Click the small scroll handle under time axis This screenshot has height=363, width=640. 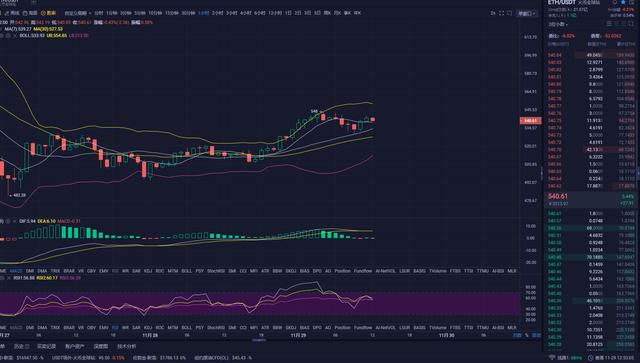259,339
